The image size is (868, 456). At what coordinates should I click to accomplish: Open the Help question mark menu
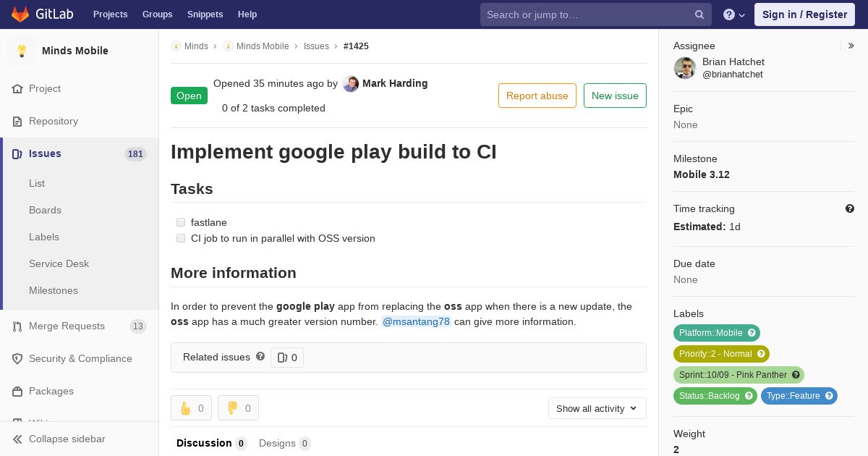click(x=734, y=14)
